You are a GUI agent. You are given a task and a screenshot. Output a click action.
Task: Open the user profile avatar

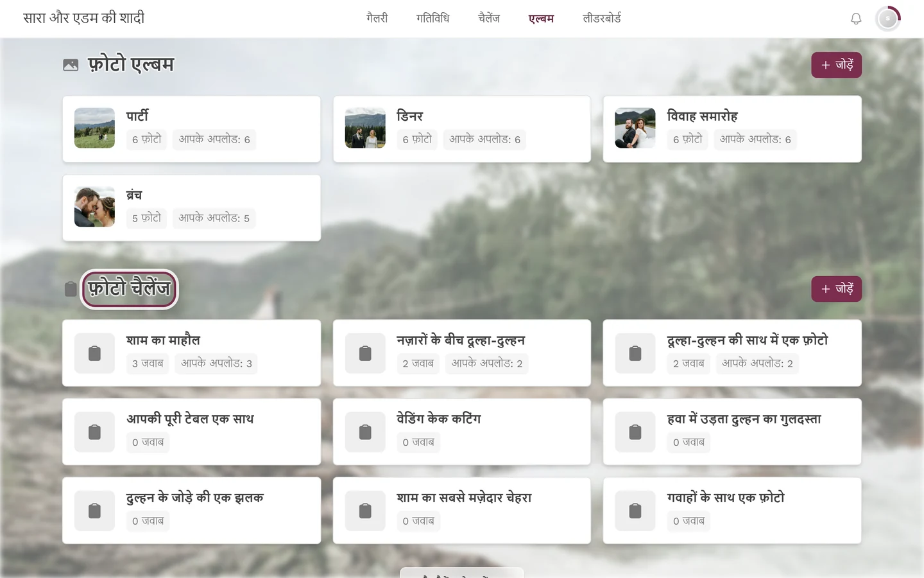point(888,19)
